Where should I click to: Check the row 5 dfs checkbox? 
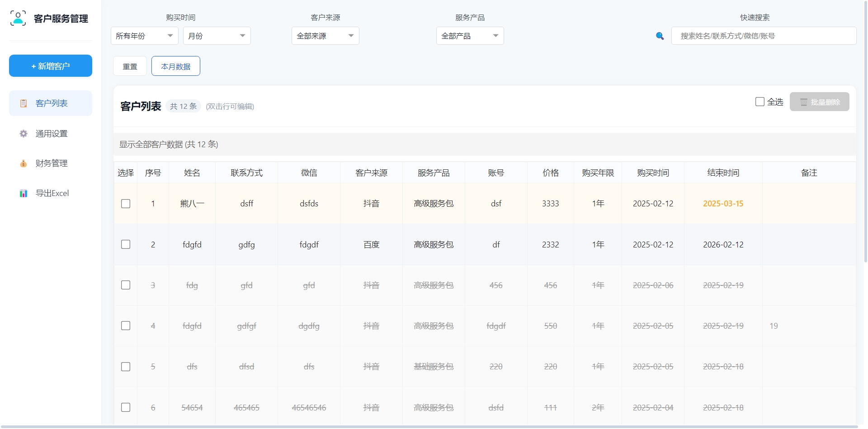click(126, 367)
